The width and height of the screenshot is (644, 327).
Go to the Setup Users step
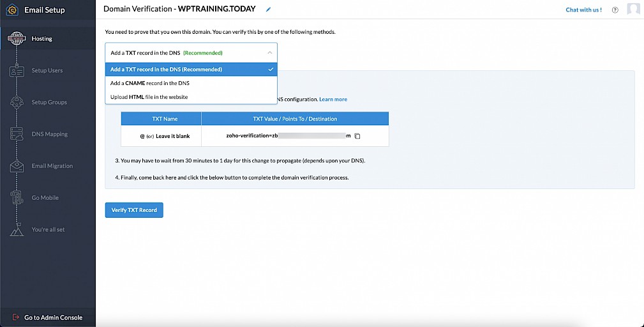pos(48,71)
